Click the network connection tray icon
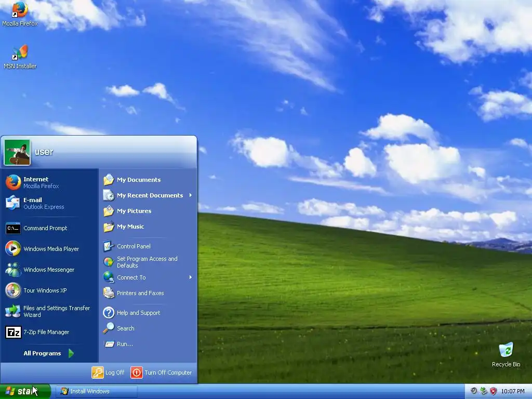This screenshot has width=532, height=399. pos(484,391)
